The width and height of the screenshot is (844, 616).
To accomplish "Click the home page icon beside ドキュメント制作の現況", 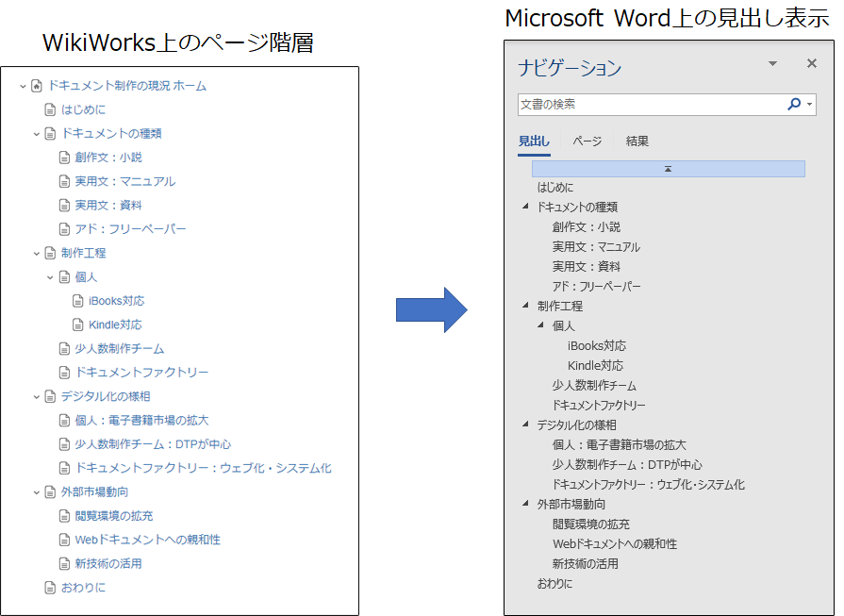I will coord(37,86).
